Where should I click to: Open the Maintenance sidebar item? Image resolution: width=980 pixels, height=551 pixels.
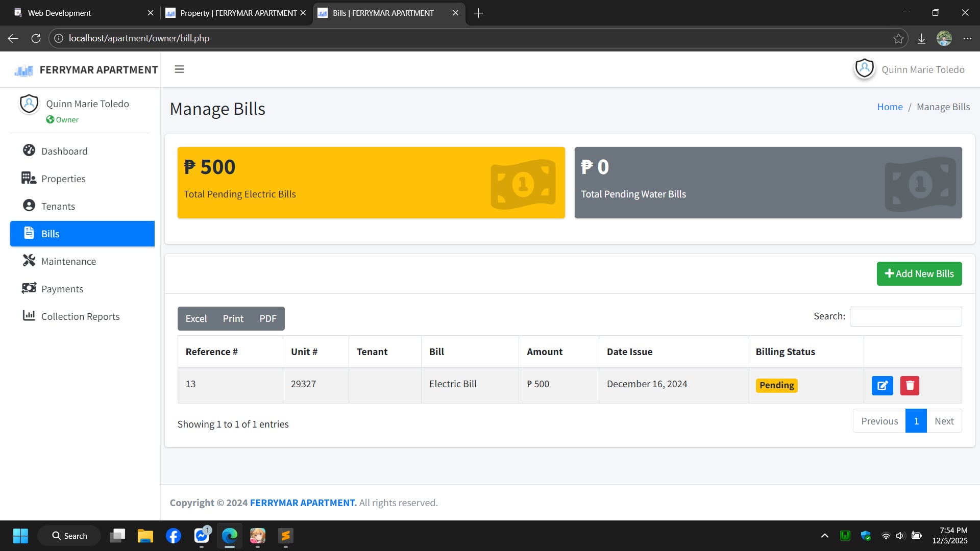coord(68,261)
